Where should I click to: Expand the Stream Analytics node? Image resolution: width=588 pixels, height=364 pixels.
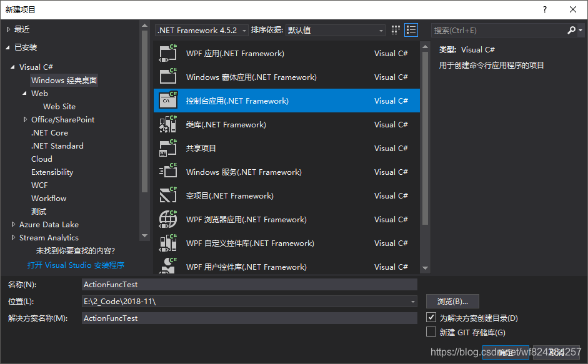[13, 237]
